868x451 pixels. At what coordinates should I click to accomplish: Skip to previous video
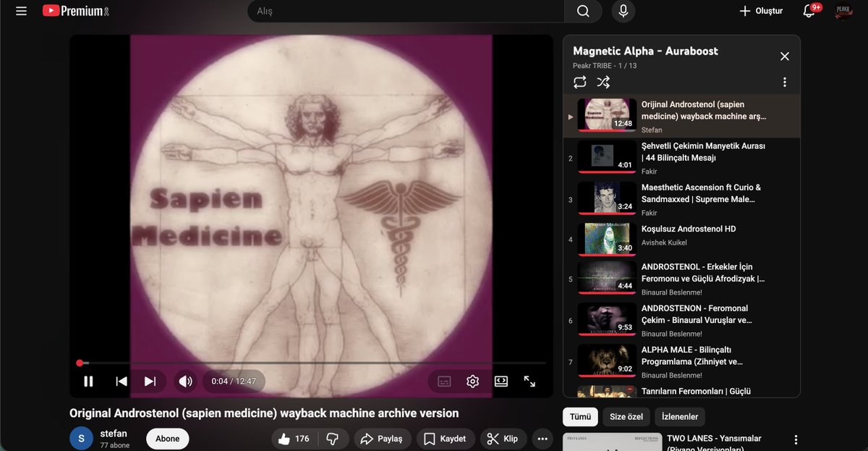(122, 381)
